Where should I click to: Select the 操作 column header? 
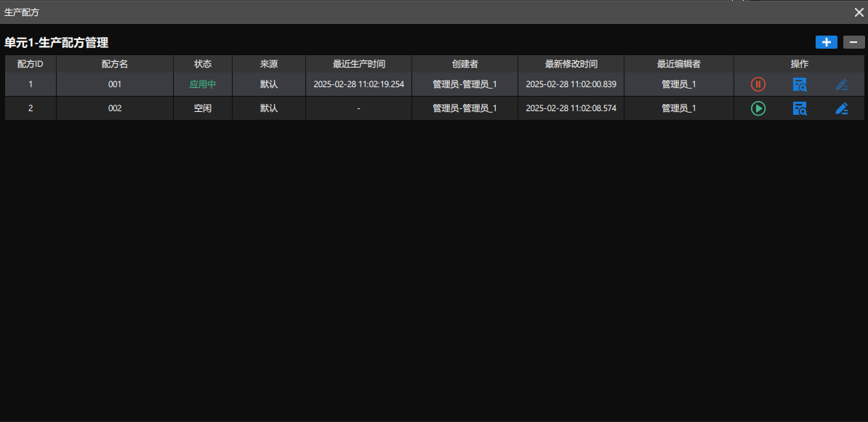(x=799, y=64)
